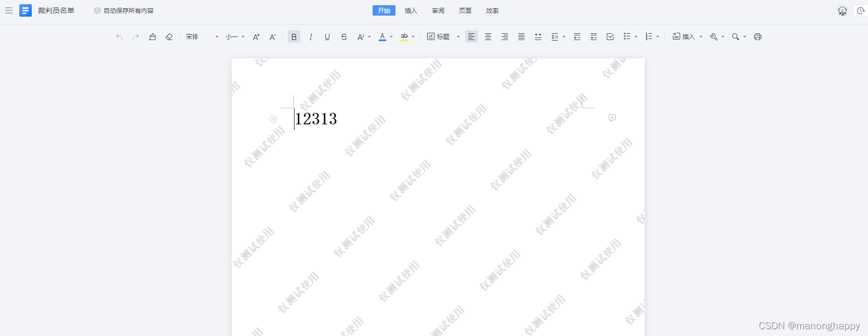The width and height of the screenshot is (868, 336).
Task: Toggle underline formatting
Action: (327, 37)
